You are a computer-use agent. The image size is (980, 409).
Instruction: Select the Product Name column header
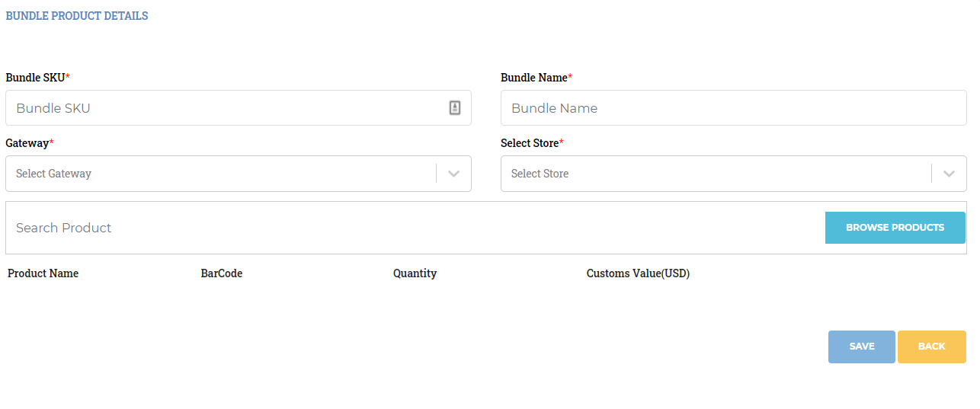(43, 273)
